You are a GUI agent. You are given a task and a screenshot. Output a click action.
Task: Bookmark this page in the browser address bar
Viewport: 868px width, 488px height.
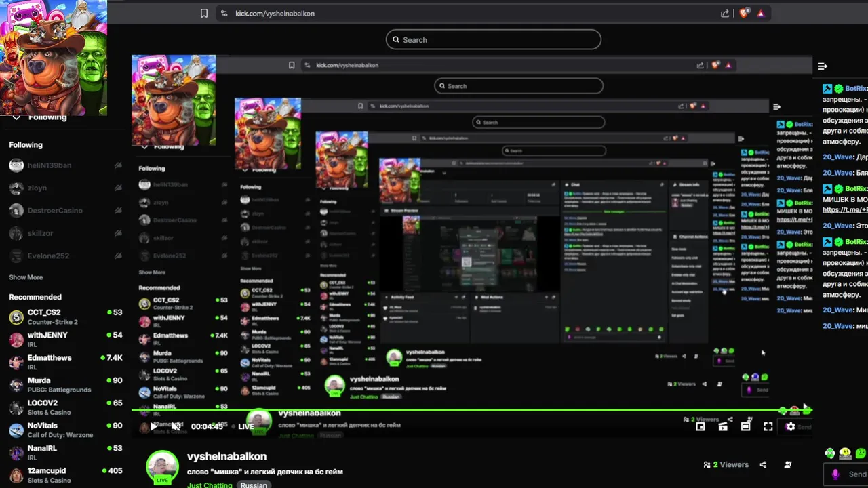coord(204,13)
